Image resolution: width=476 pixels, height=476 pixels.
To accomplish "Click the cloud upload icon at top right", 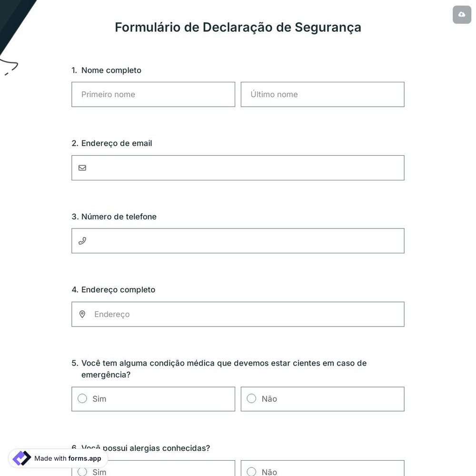I will tap(461, 14).
